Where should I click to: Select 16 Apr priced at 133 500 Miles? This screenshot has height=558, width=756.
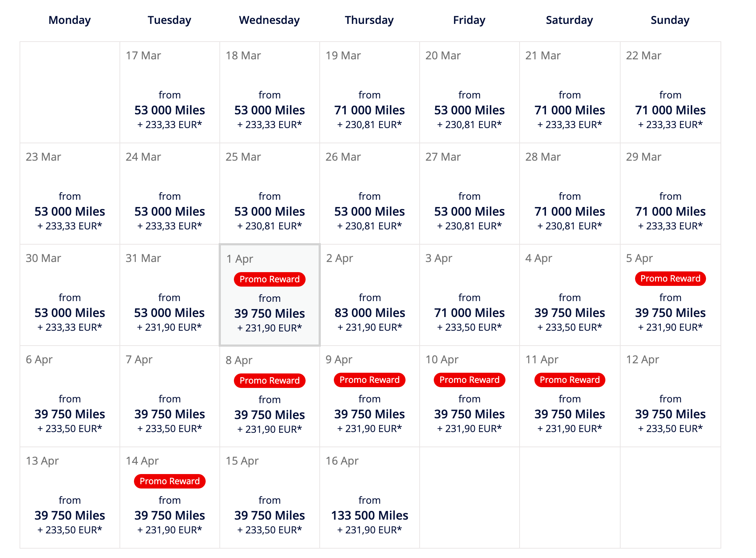tap(369, 515)
